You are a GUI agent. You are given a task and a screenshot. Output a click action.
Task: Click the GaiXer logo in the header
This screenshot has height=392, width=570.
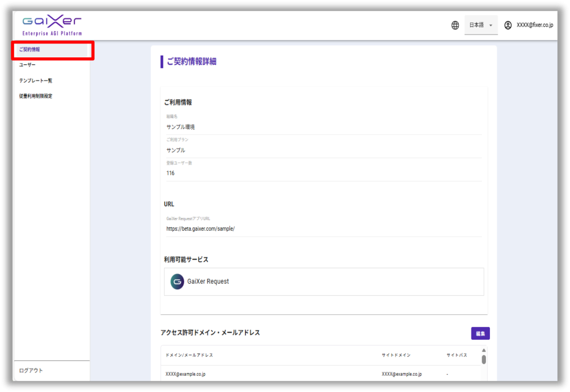tap(52, 25)
